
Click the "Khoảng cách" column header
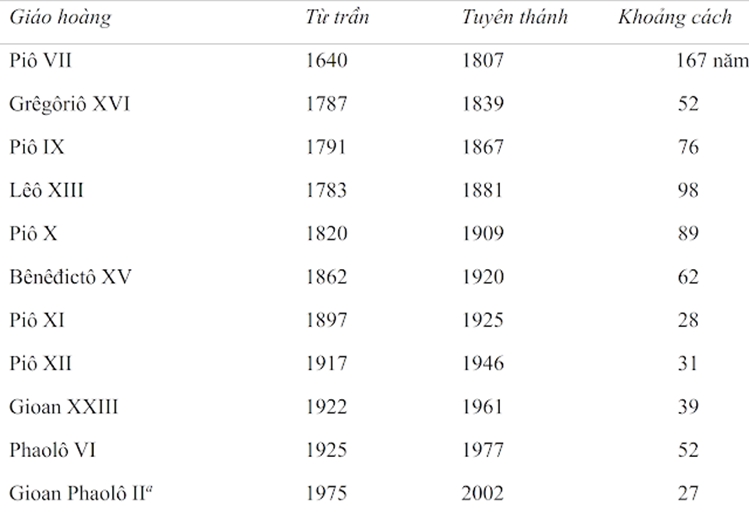(x=674, y=18)
